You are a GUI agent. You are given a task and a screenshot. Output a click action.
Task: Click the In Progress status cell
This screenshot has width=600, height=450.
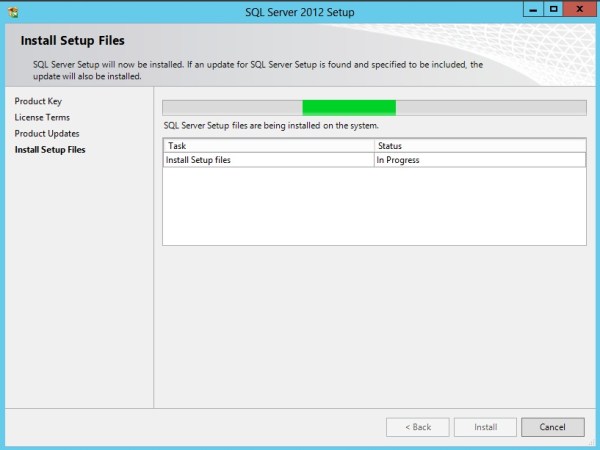click(479, 160)
